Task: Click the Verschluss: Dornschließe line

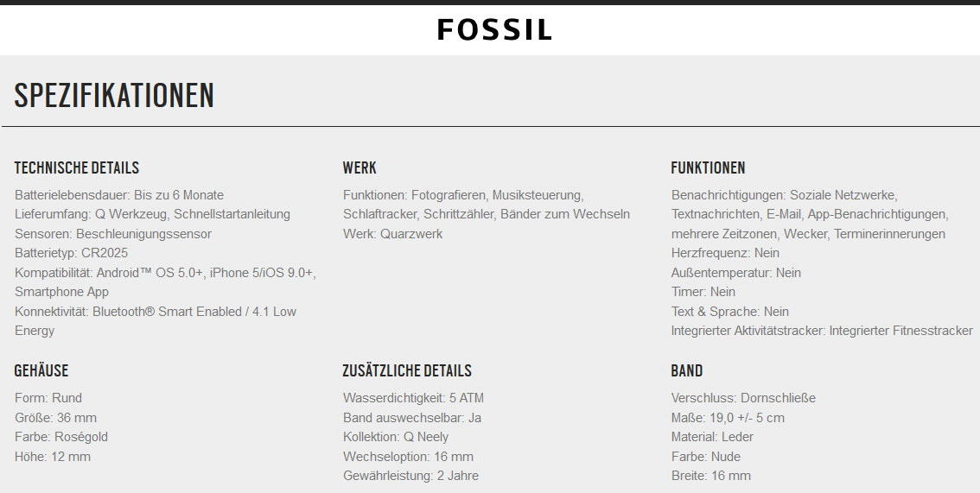Action: (x=743, y=398)
